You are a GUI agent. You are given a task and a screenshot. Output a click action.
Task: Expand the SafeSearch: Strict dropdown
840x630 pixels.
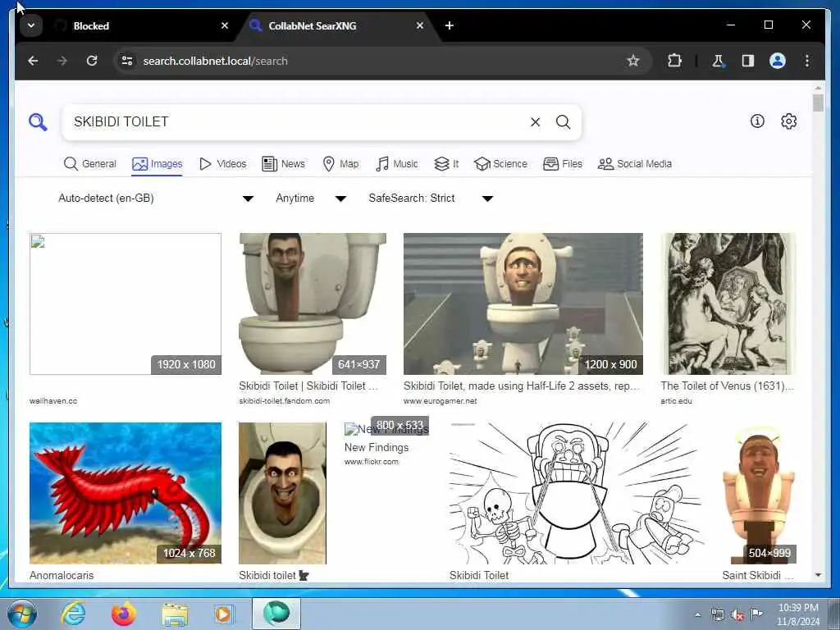click(431, 199)
